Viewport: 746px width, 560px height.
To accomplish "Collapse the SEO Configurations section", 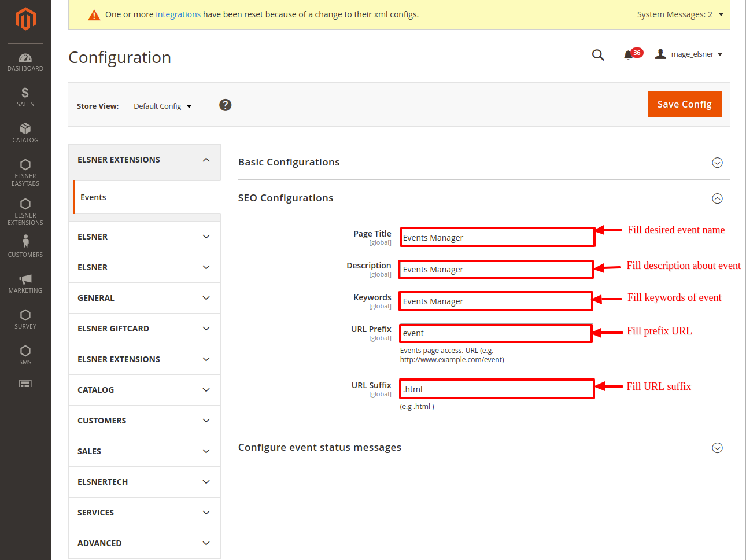I will tap(717, 198).
